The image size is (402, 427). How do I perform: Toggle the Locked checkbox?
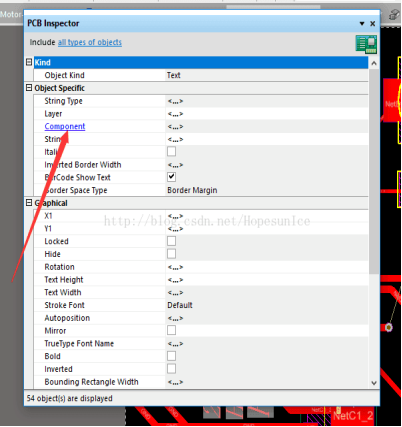pyautogui.click(x=171, y=241)
